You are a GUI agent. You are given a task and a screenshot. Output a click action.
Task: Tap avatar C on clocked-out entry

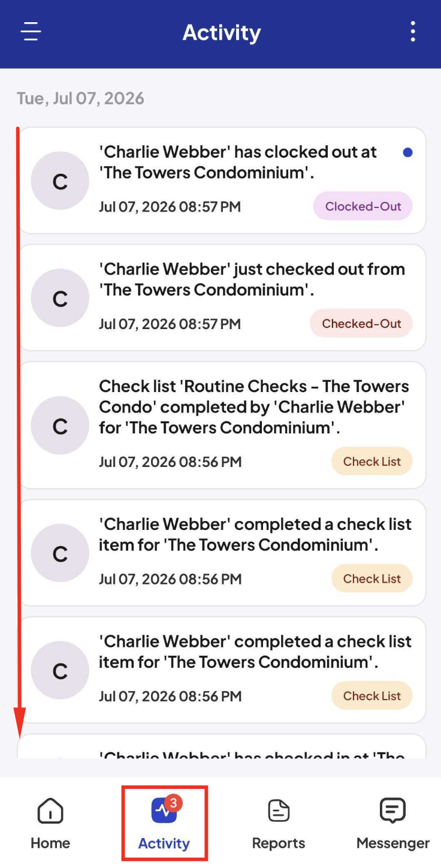[60, 180]
